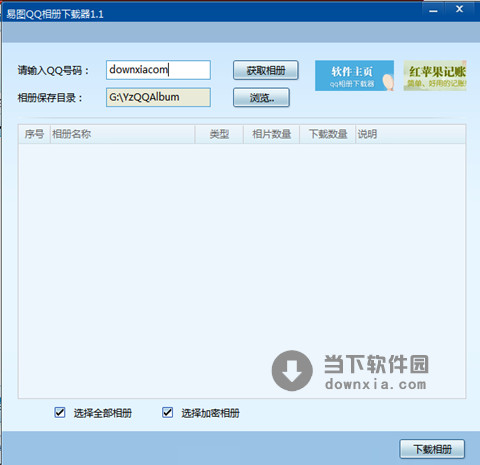
Task: Click the 获取相册 button
Action: [x=266, y=70]
